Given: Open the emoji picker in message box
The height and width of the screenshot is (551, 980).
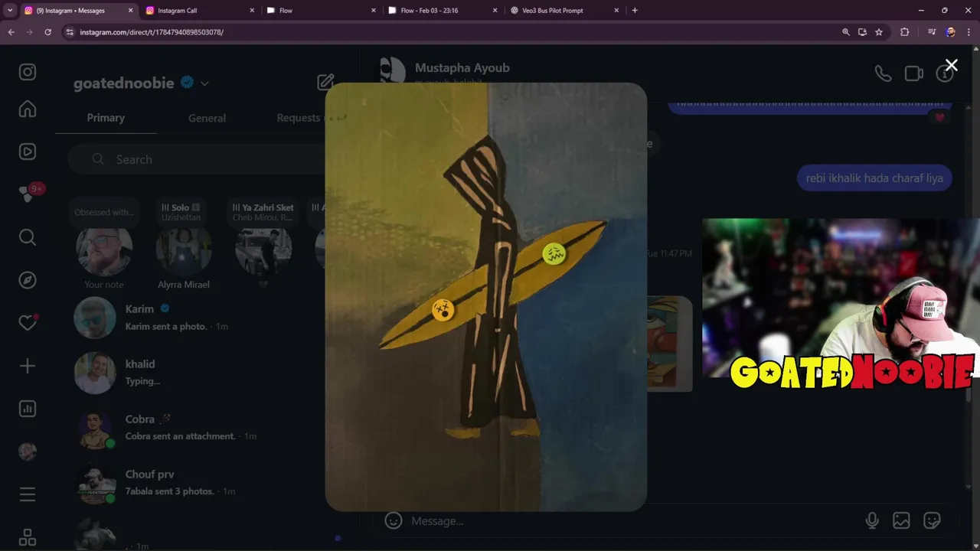Looking at the screenshot, I should [x=394, y=520].
